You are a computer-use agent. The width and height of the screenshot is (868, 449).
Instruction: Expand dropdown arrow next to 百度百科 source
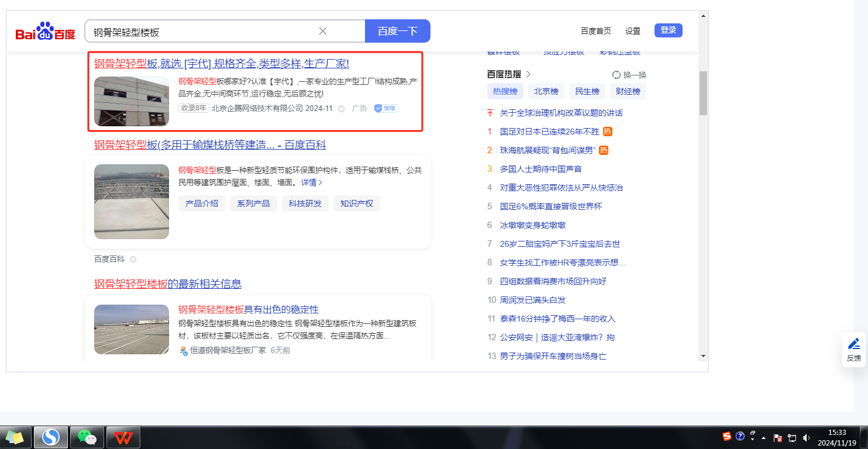point(133,259)
